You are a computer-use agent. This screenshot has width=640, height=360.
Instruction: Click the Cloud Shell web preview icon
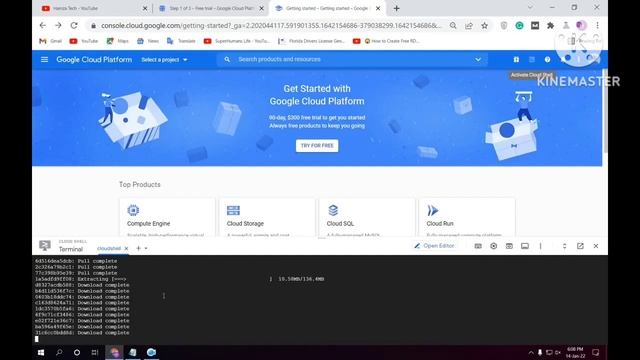click(509, 246)
